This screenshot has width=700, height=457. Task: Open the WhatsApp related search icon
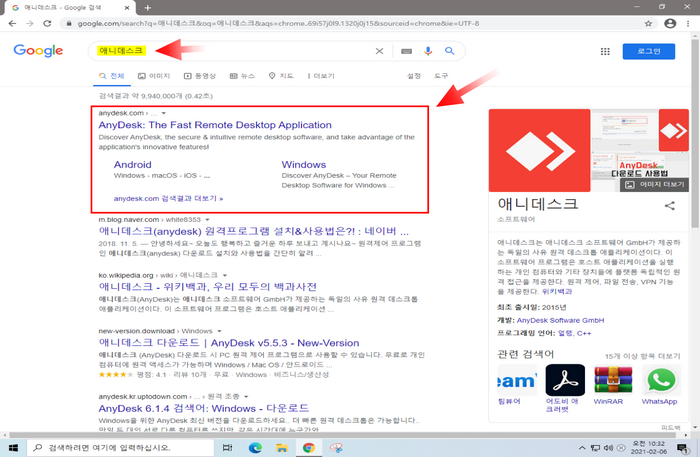[x=661, y=380]
